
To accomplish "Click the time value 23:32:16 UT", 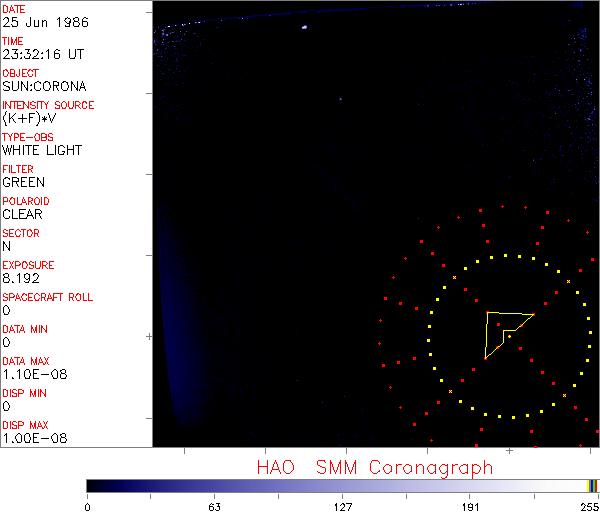I will coord(43,54).
